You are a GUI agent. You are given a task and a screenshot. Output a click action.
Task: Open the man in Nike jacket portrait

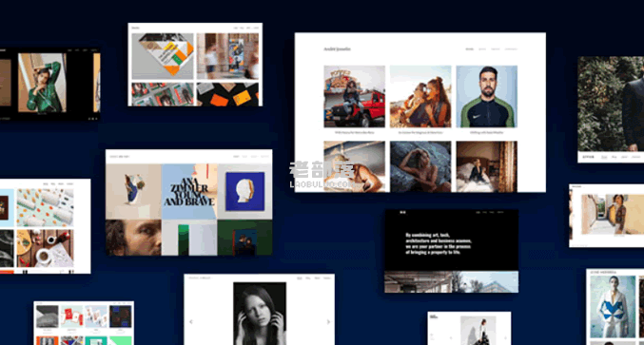(x=487, y=96)
